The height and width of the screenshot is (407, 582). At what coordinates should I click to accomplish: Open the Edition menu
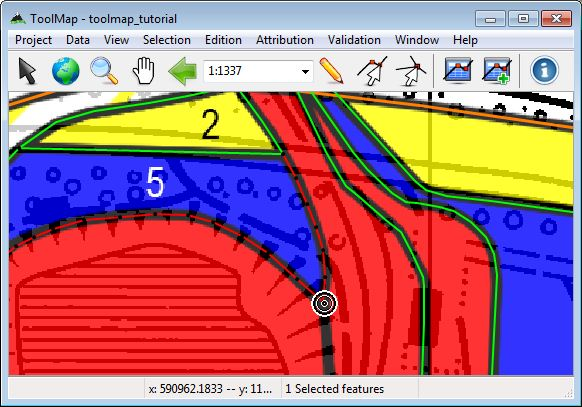tap(223, 40)
